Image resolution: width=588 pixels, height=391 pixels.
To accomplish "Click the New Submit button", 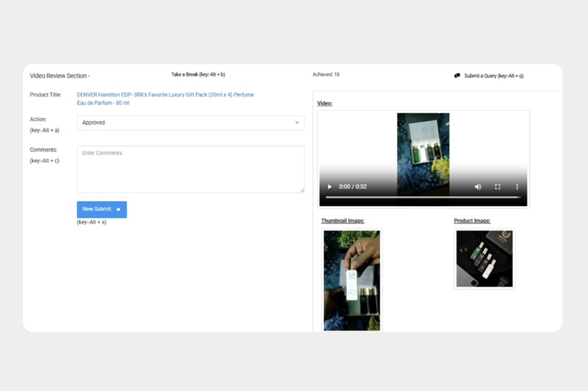I will (x=102, y=209).
